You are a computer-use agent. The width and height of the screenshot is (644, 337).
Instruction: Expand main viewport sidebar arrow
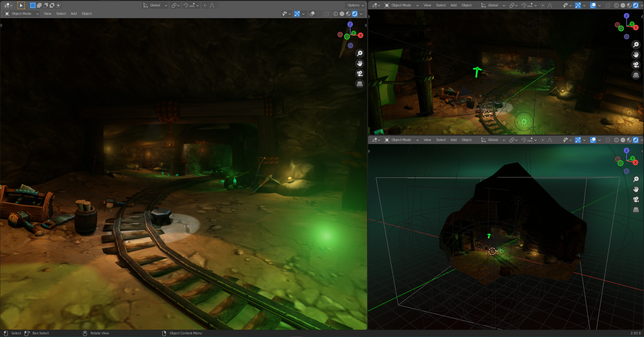(x=366, y=25)
